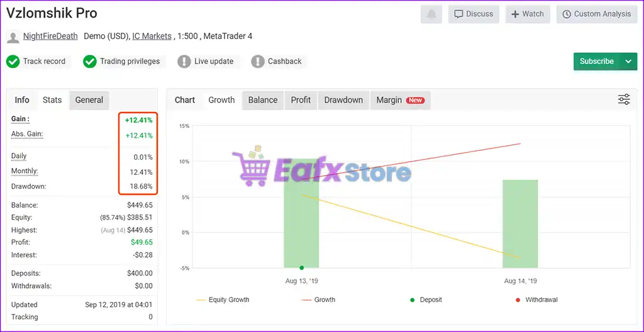This screenshot has width=644, height=332.
Task: Click the Watch button
Action: point(528,14)
